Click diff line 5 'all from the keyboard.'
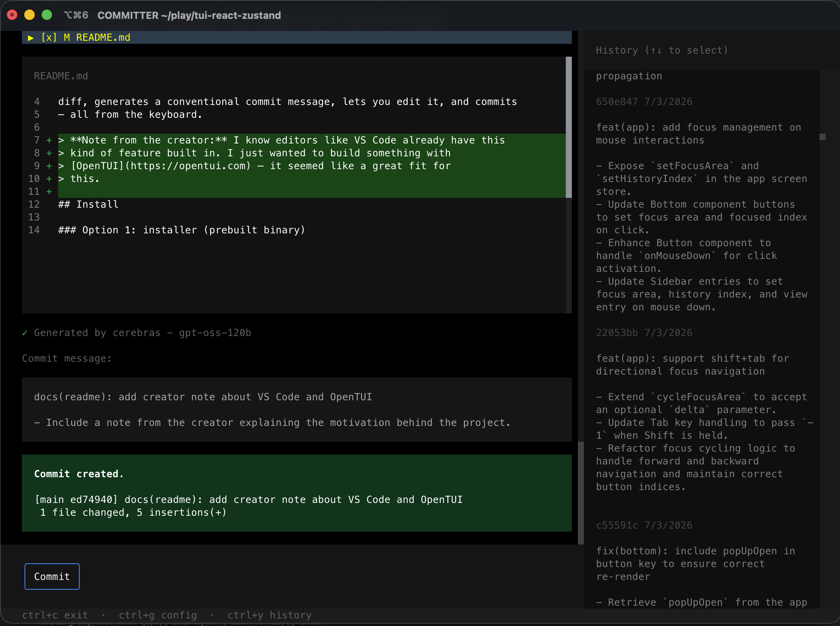840x626 pixels. [x=130, y=114]
